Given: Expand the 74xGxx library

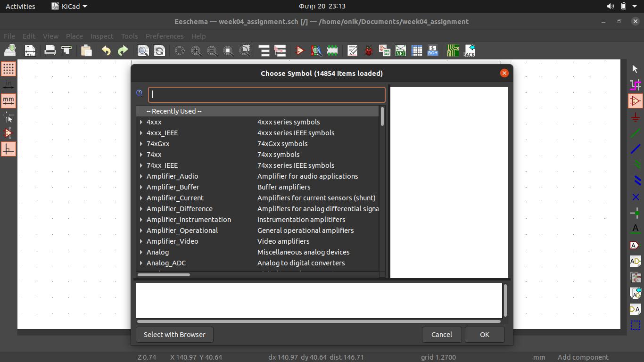Looking at the screenshot, I should point(141,144).
